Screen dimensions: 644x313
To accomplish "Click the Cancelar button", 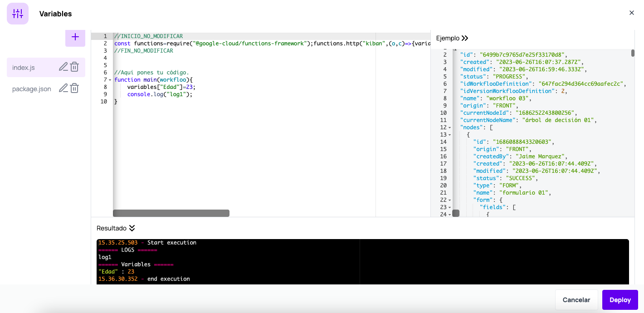I will coord(576,300).
